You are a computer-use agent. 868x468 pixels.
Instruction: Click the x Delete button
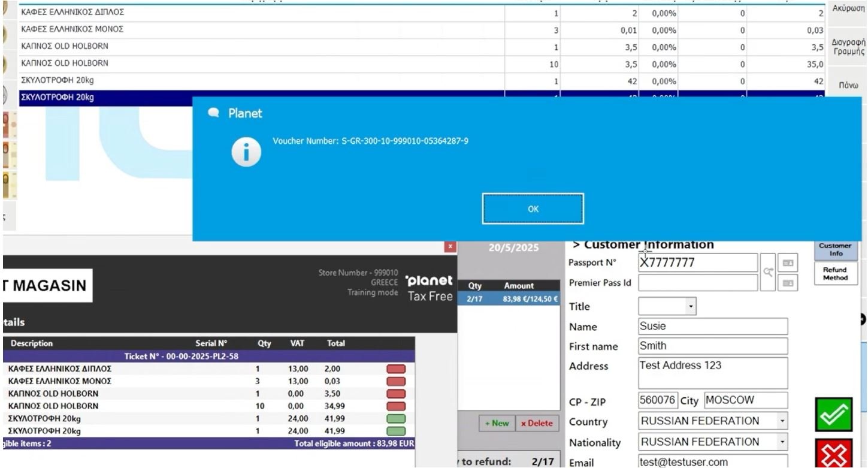[536, 423]
